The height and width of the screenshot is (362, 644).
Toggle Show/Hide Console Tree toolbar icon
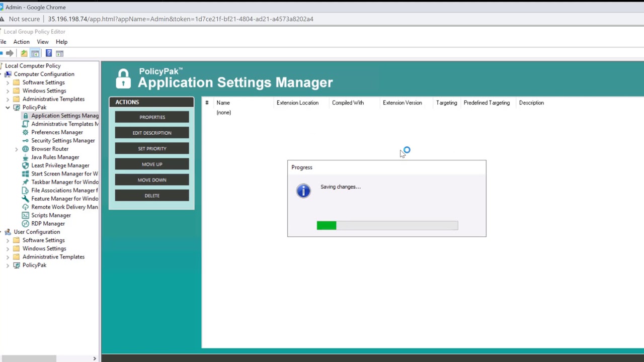point(35,53)
